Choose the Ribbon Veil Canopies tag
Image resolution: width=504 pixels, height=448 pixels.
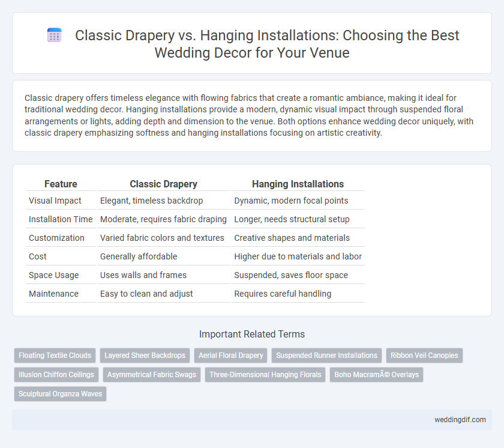tap(424, 356)
